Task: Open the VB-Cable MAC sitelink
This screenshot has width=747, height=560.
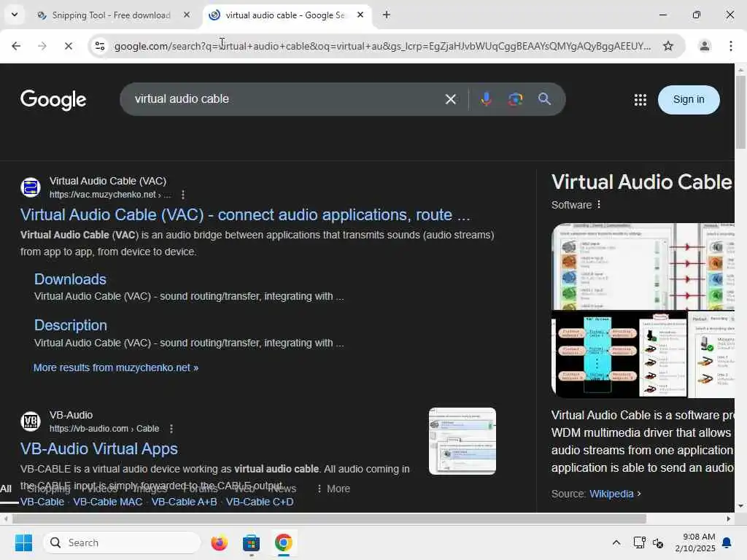Action: tap(108, 502)
